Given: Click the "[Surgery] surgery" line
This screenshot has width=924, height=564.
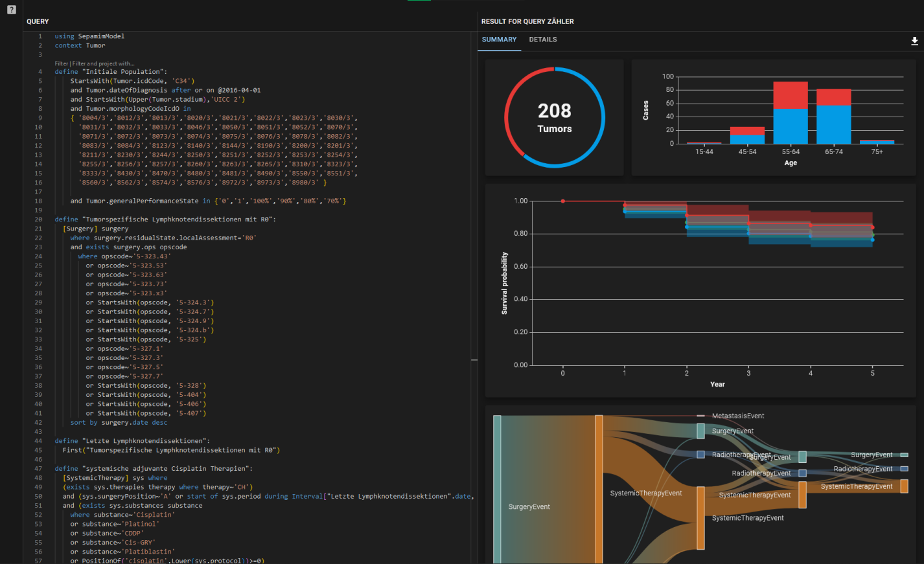Looking at the screenshot, I should 95,229.
